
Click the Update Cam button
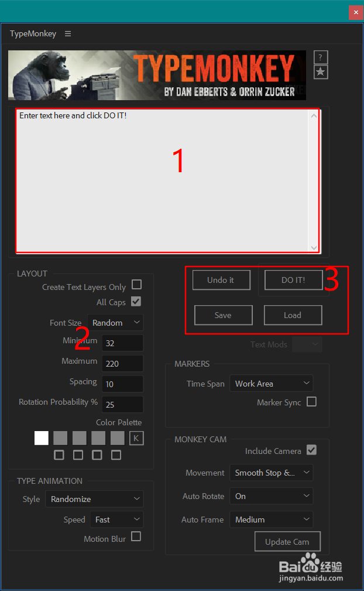pos(287,542)
